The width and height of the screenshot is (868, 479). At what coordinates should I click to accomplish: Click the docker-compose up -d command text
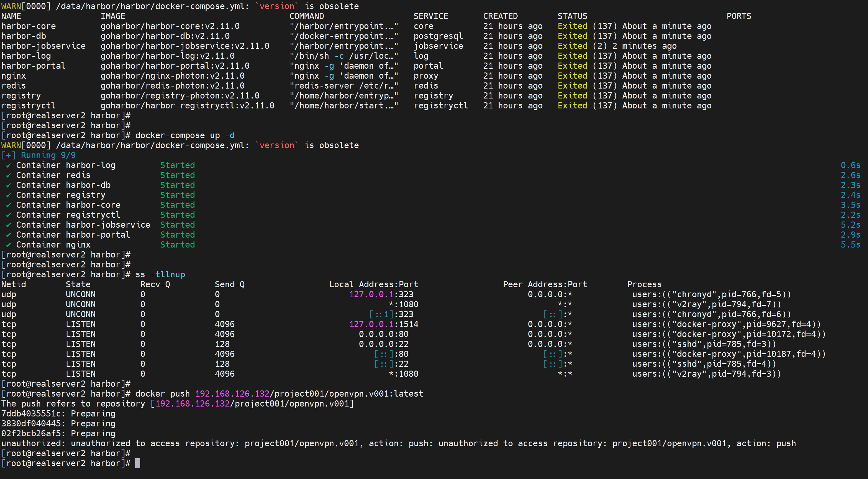coord(185,135)
